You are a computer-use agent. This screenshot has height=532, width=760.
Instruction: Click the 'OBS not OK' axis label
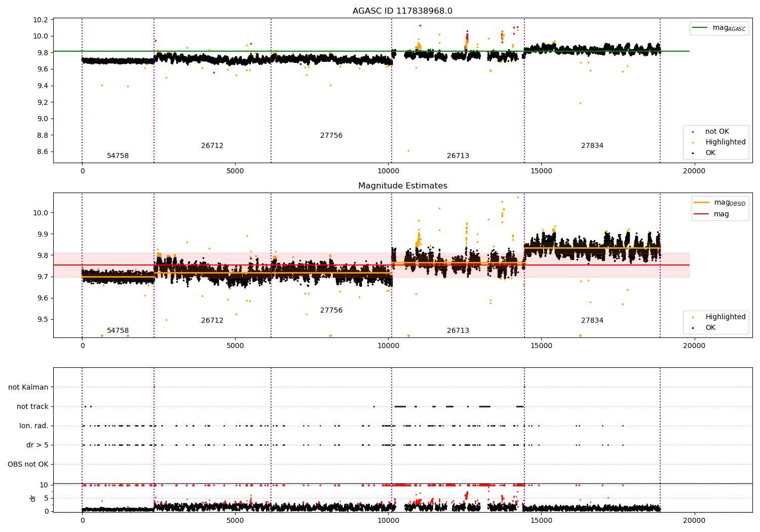[28, 465]
